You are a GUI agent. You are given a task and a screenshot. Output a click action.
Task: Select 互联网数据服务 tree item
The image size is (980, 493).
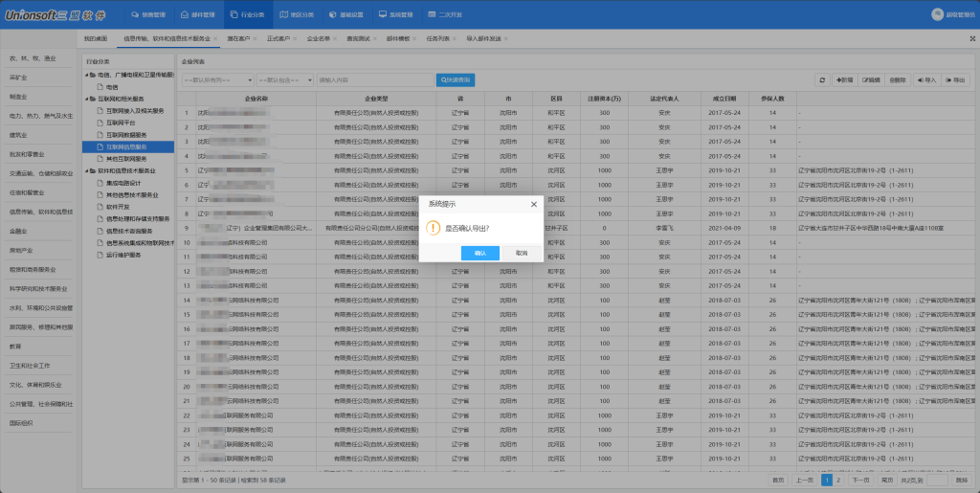127,135
